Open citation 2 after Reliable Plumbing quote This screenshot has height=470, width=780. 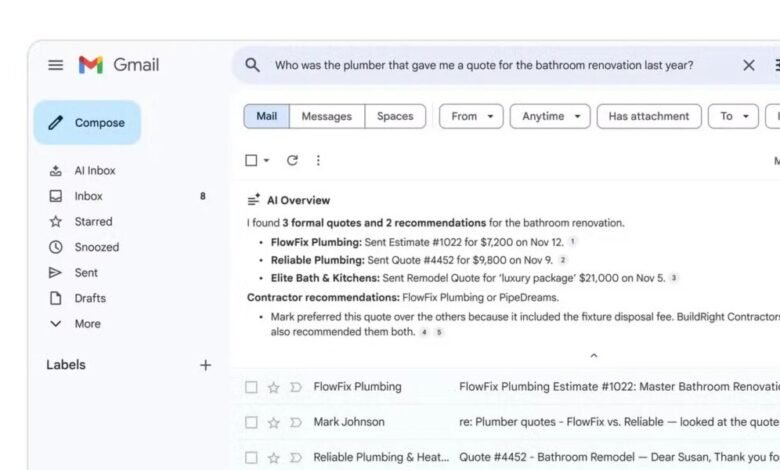point(563,260)
